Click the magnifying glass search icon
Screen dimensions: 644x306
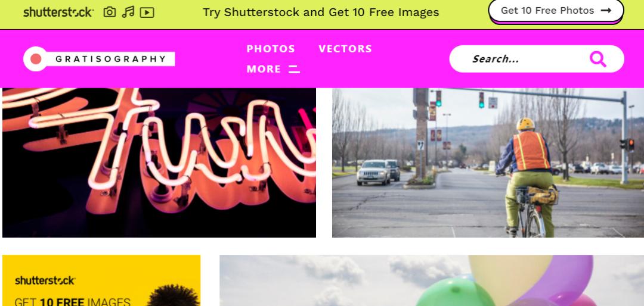click(x=598, y=59)
